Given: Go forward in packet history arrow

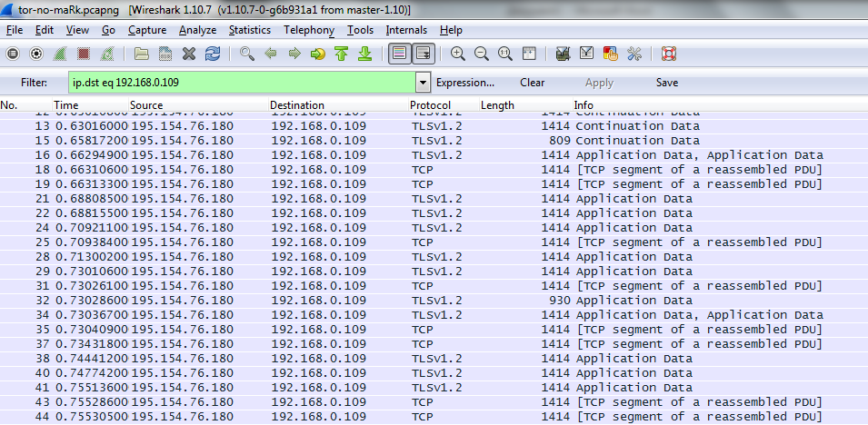Looking at the screenshot, I should point(294,54).
